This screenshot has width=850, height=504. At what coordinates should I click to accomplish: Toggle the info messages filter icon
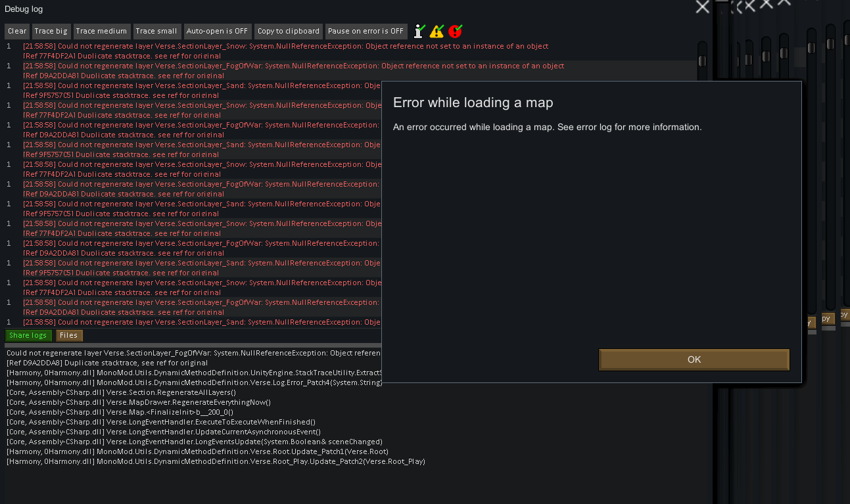pos(419,31)
